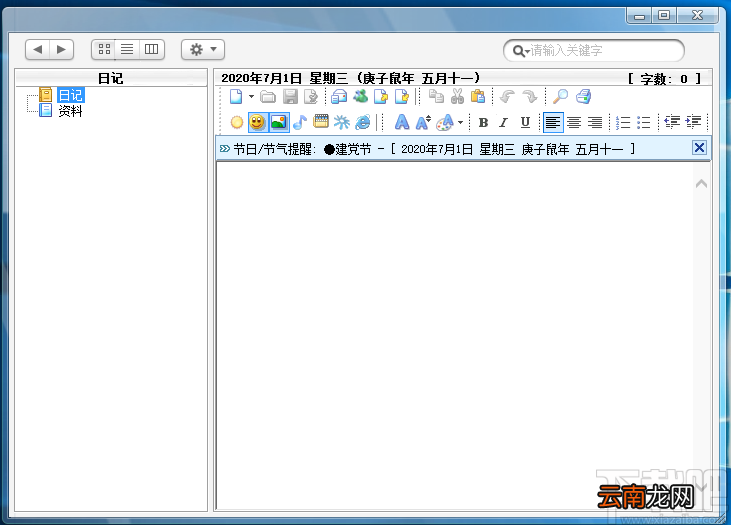Click the search magnifier dropdown

tap(521, 51)
